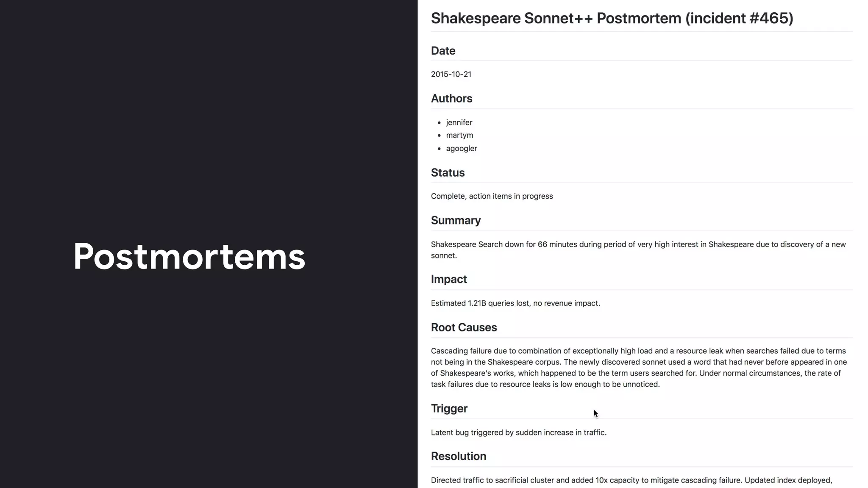Select the "Authors" section heading
868x488 pixels.
click(451, 99)
